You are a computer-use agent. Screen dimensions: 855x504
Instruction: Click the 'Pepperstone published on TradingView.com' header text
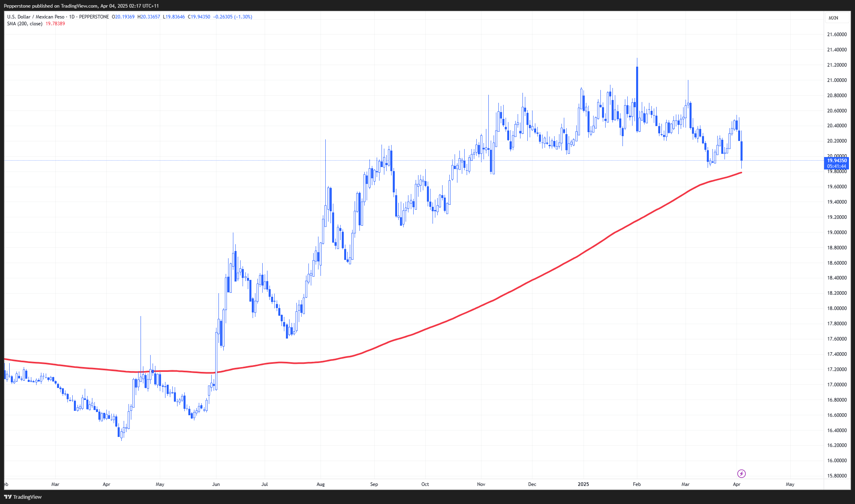[51, 6]
